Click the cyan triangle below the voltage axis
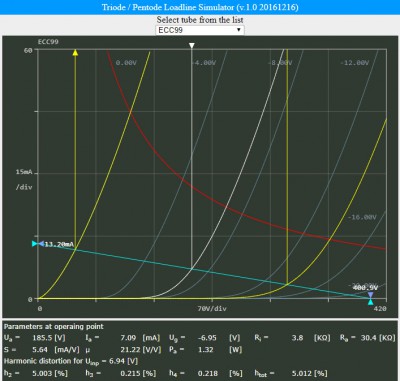400x381 pixels. 370,302
